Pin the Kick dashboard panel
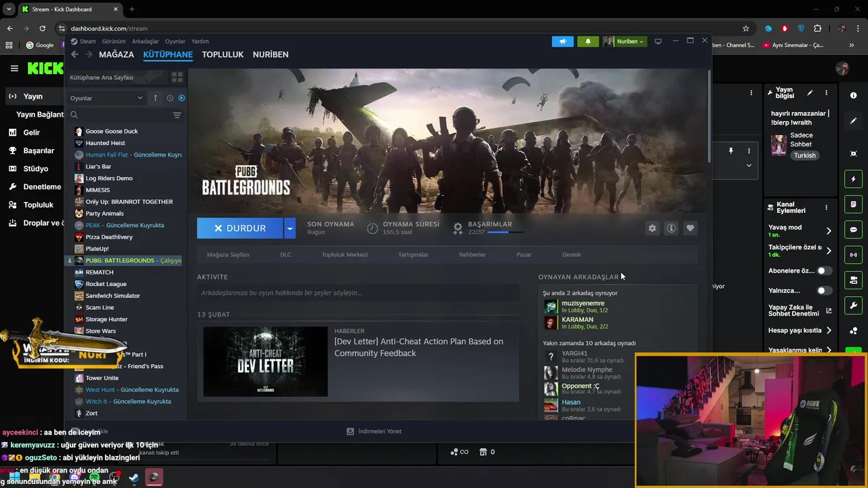Image resolution: width=868 pixels, height=488 pixels. click(731, 150)
